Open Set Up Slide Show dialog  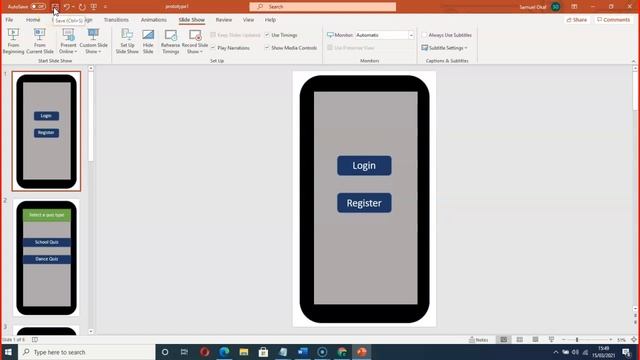pyautogui.click(x=127, y=41)
